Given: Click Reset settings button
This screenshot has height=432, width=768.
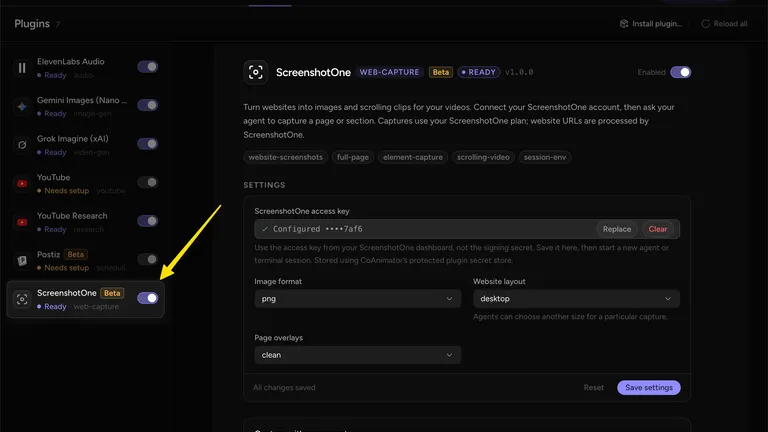Looking at the screenshot, I should coord(593,387).
